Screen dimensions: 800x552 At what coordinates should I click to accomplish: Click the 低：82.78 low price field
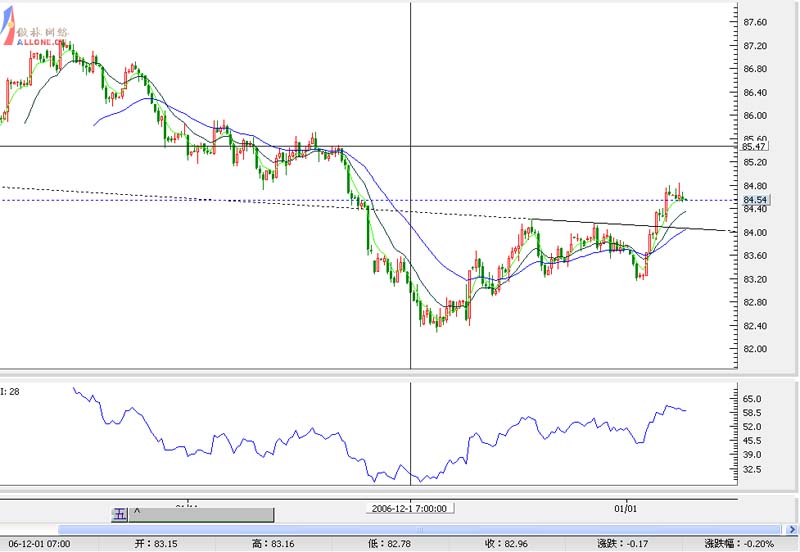coord(389,544)
